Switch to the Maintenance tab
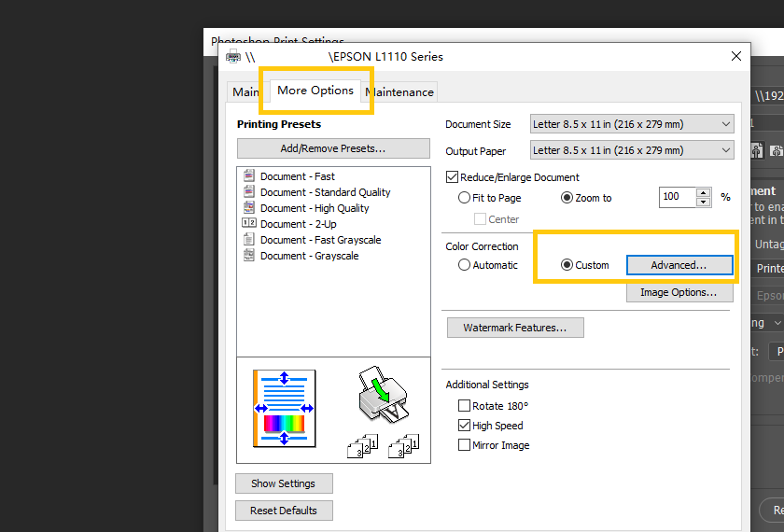 coord(400,91)
